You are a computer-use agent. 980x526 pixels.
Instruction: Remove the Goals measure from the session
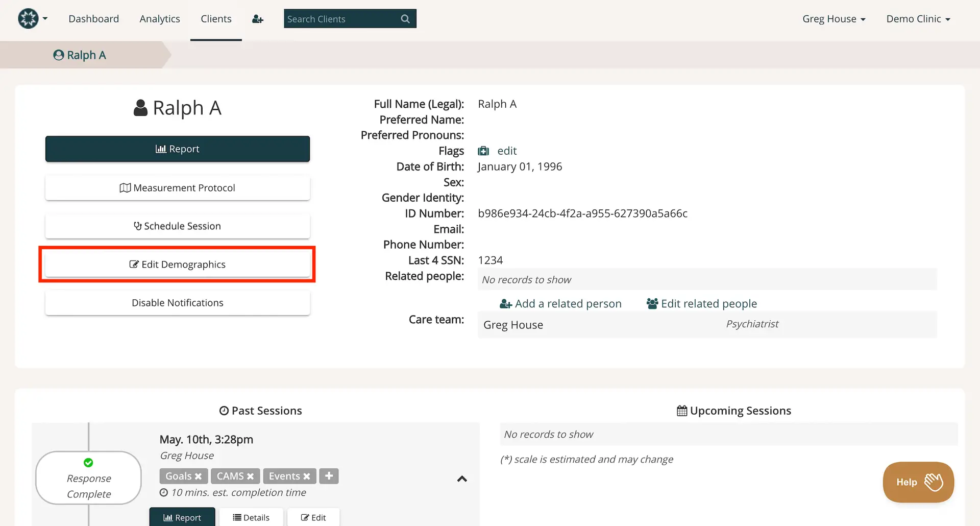(199, 476)
